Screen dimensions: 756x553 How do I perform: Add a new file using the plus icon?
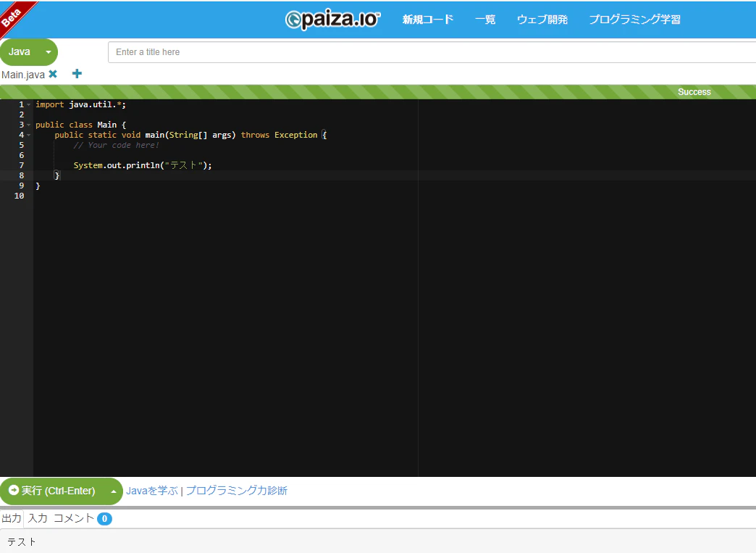(77, 73)
